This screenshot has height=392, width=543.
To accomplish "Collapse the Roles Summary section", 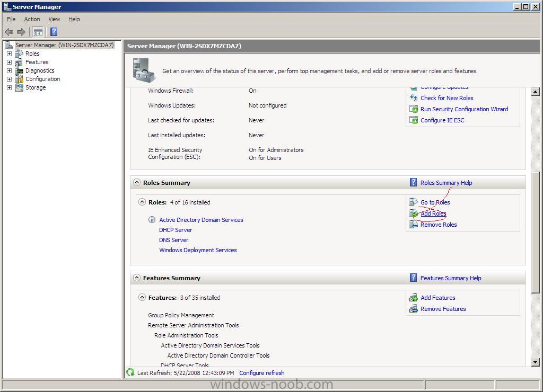I will (137, 182).
